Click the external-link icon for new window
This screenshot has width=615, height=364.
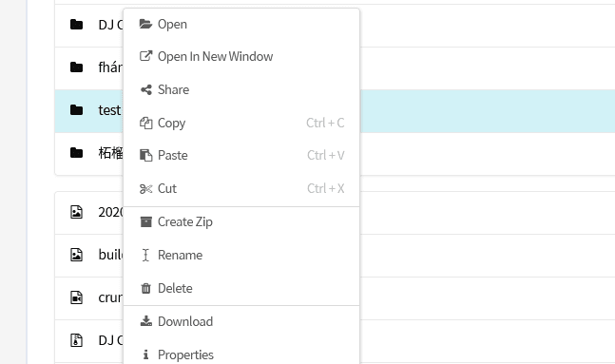(145, 56)
